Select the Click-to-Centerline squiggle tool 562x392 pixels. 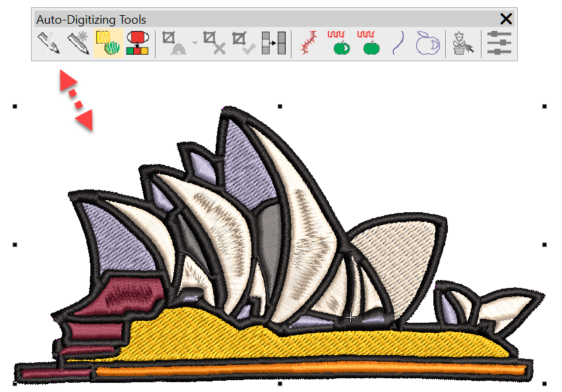point(398,42)
